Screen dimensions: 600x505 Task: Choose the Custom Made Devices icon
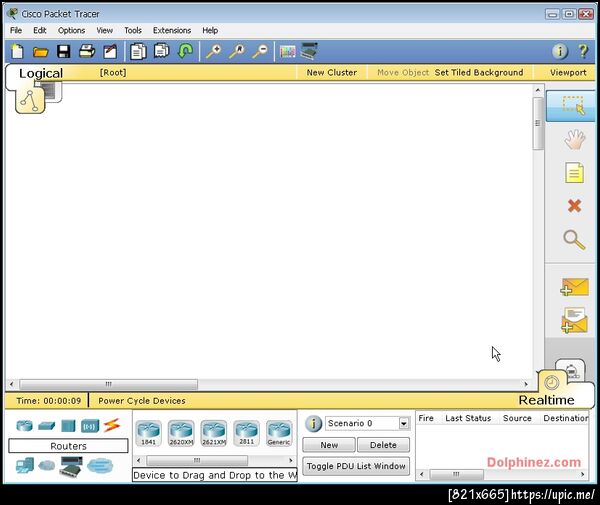pyautogui.click(x=71, y=466)
